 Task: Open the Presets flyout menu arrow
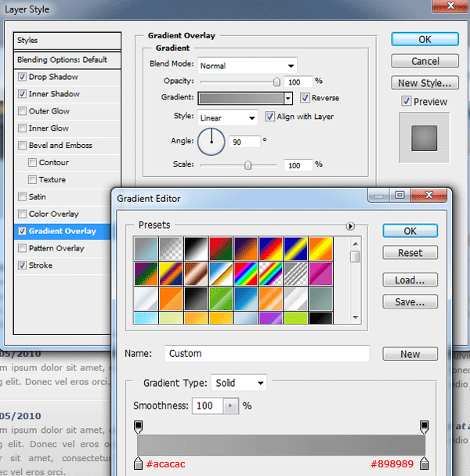pos(350,226)
